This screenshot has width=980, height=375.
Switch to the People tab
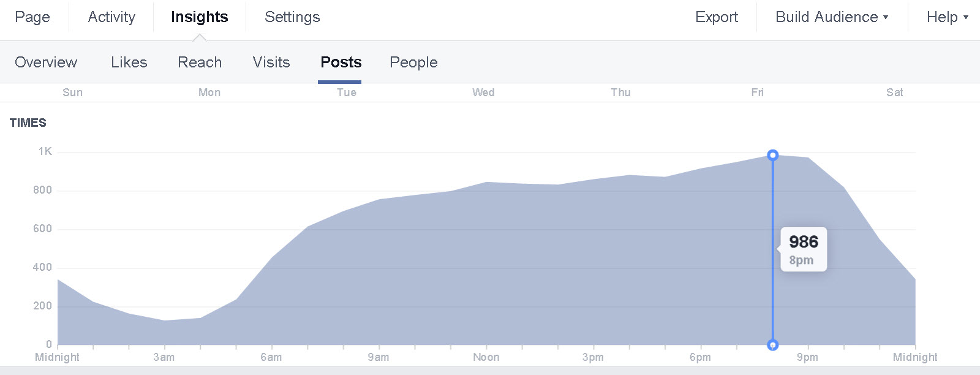413,62
